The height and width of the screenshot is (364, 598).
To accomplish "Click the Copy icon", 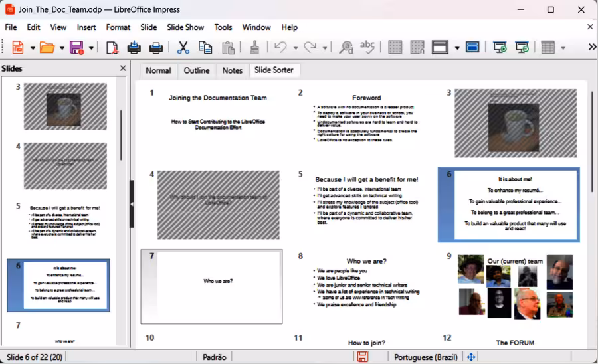I will (205, 48).
